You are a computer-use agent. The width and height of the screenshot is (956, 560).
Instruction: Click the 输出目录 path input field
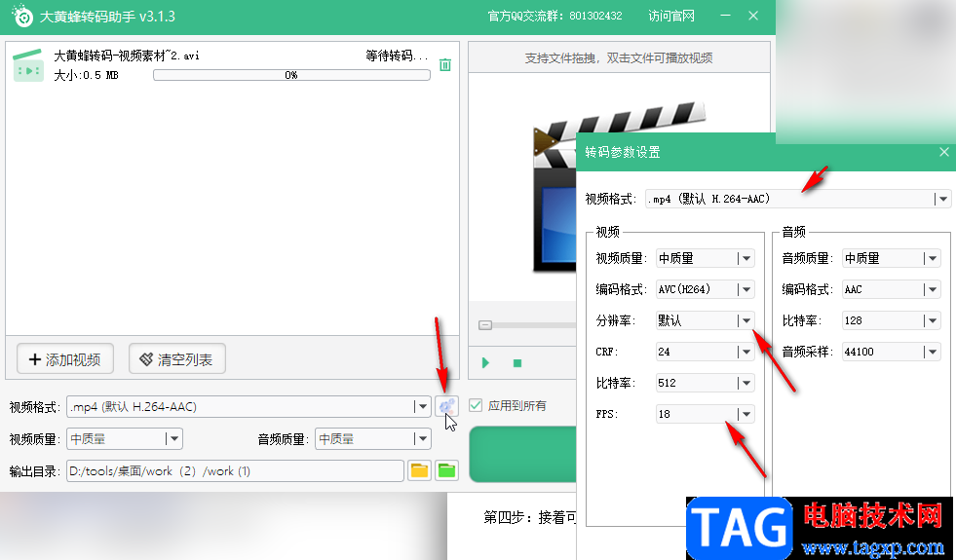235,471
